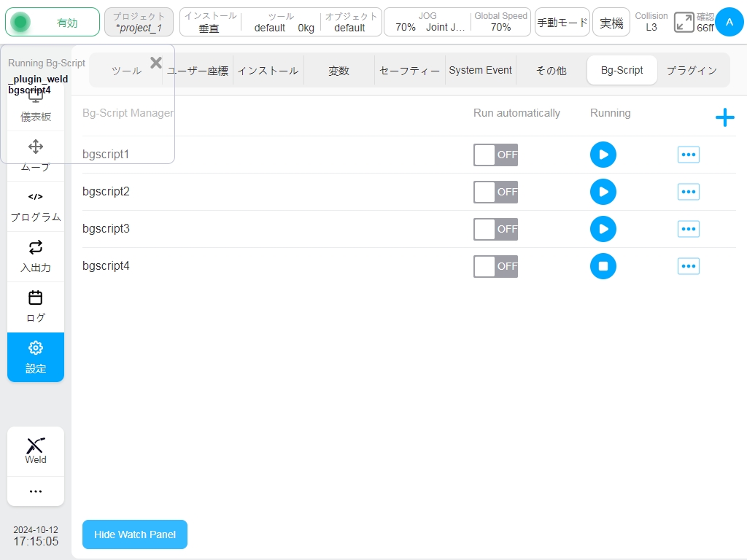Open the プラグイン tab
Screen dimensions: 747x560
coord(692,71)
